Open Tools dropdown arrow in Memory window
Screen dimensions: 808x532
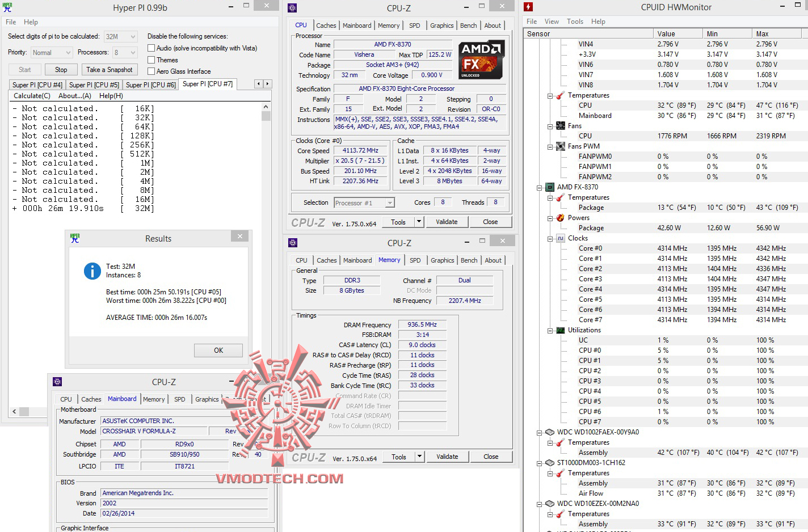[419, 457]
